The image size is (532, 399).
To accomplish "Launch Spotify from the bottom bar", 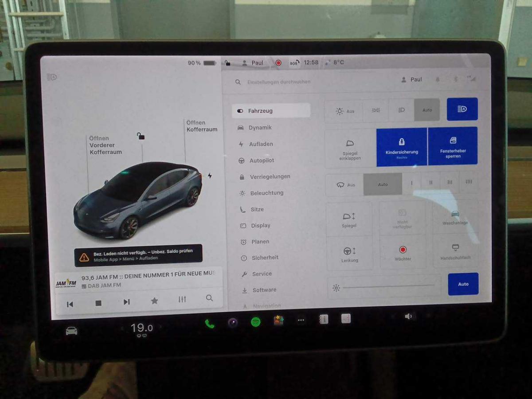I will 256,322.
